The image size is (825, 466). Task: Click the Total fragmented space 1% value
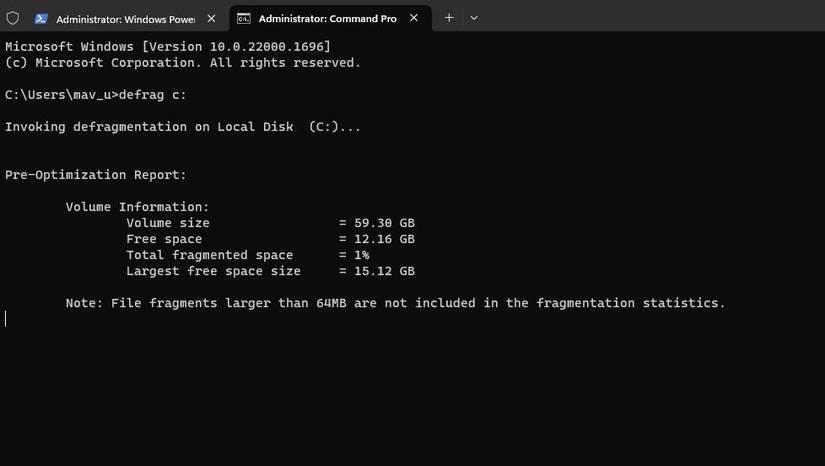click(361, 255)
